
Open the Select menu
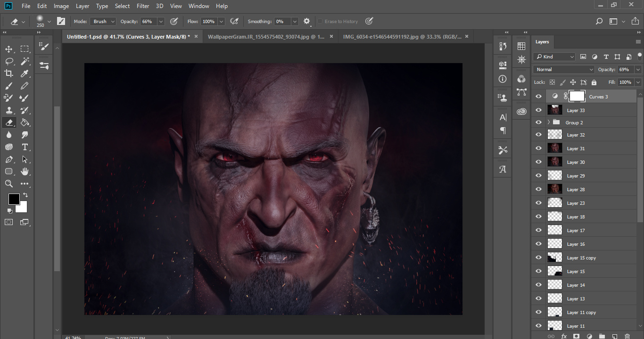point(122,6)
